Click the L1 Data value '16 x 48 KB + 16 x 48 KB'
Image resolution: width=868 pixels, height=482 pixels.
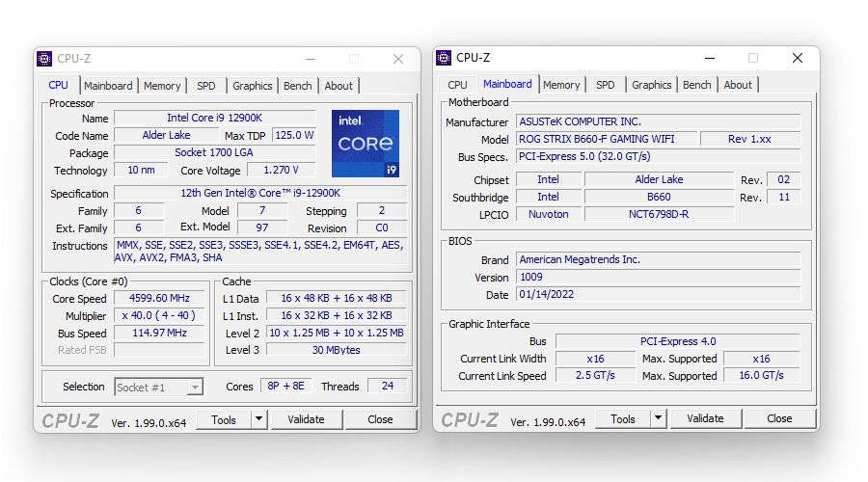337,298
